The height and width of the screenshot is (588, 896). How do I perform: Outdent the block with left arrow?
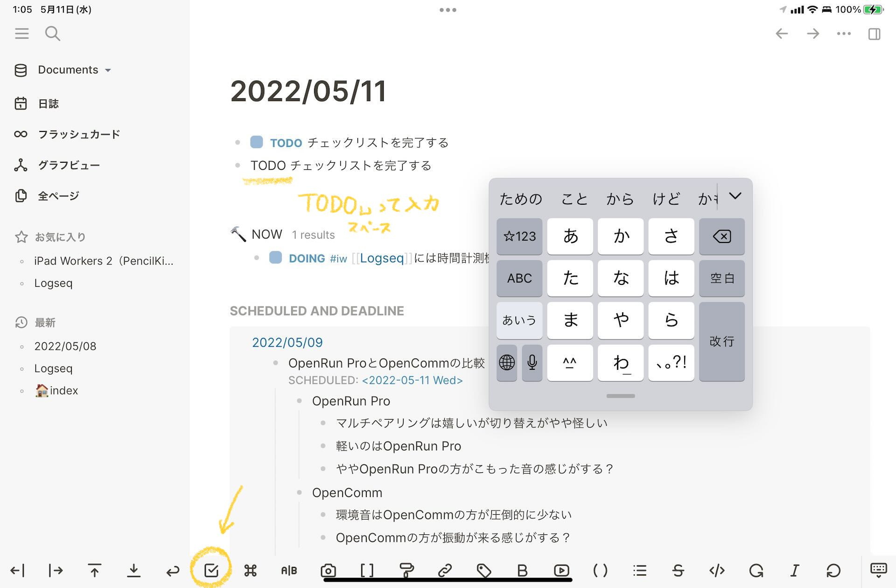tap(17, 570)
